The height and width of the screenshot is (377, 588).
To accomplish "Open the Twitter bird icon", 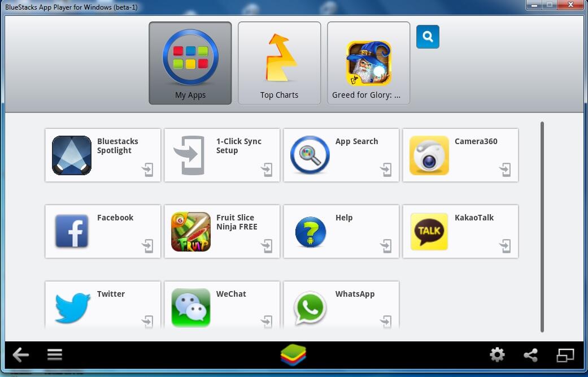I will [72, 307].
